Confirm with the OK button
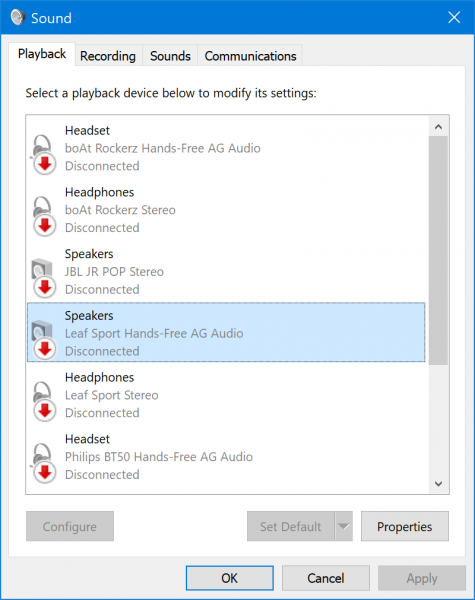The height and width of the screenshot is (600, 475). coord(230,578)
